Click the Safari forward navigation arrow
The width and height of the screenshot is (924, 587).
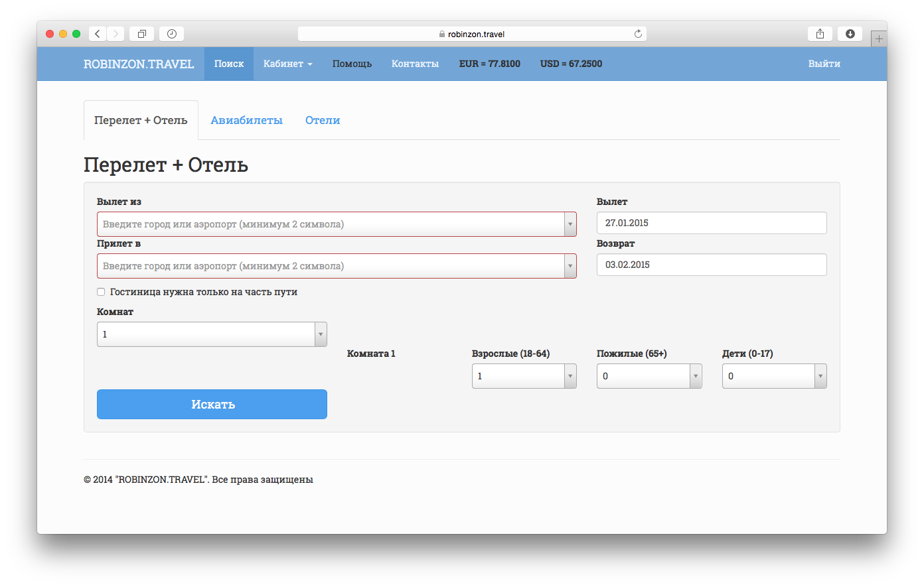pyautogui.click(x=116, y=34)
